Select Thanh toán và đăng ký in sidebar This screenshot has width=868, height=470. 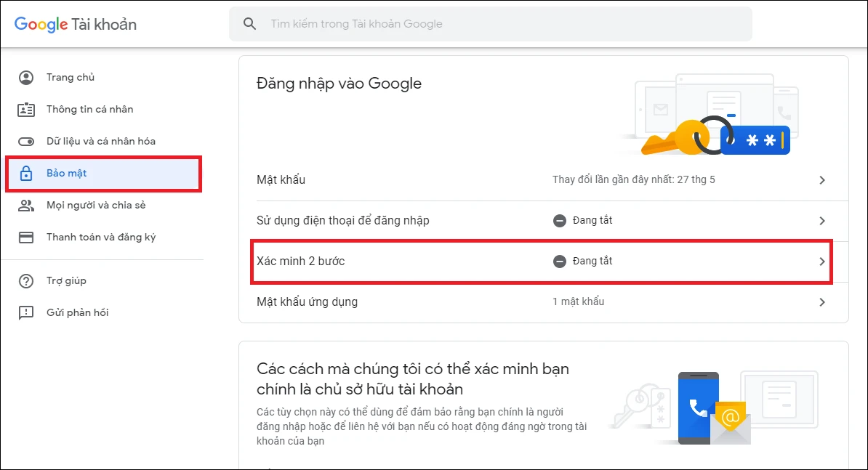point(101,238)
